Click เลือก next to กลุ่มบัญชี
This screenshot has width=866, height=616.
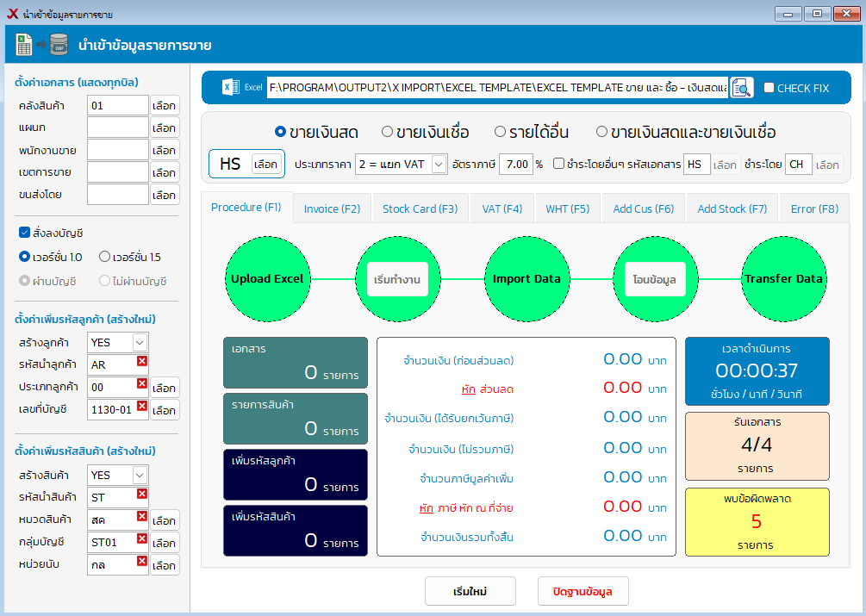click(165, 543)
